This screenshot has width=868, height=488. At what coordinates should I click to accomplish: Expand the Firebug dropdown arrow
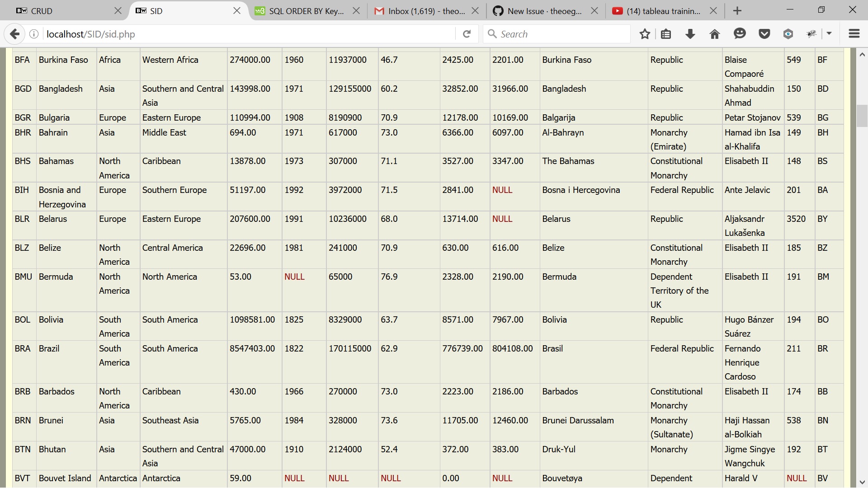pyautogui.click(x=829, y=33)
